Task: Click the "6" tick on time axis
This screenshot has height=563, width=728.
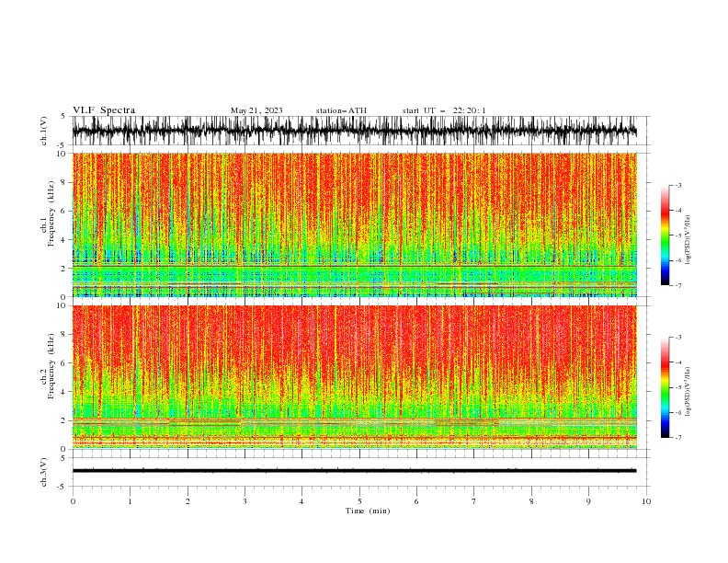Action: [416, 501]
